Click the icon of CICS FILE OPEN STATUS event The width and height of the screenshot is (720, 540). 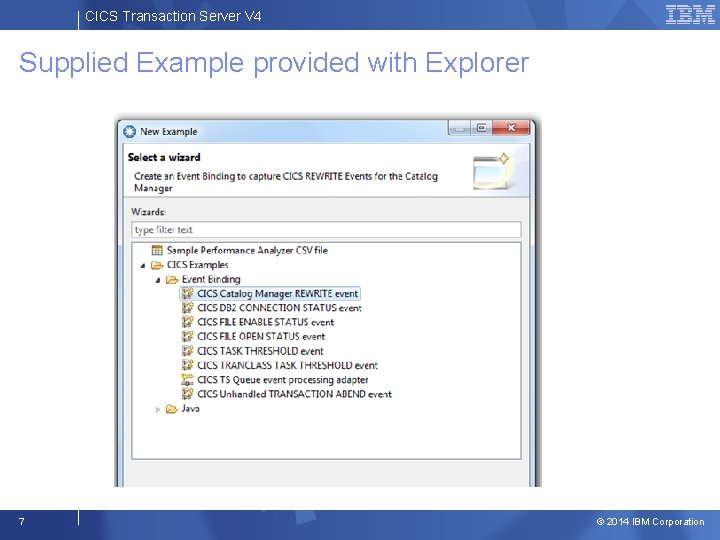pyautogui.click(x=187, y=336)
